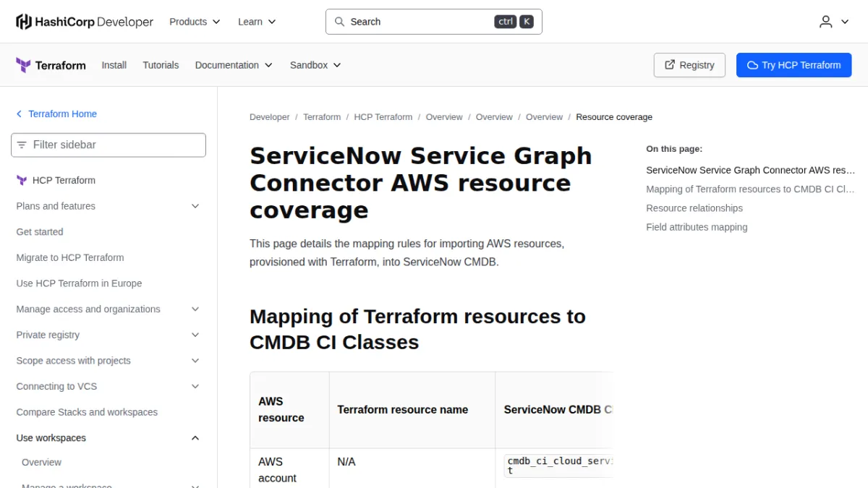Expand Manage access and organizations section
Image resolution: width=868 pixels, height=488 pixels.
click(195, 309)
